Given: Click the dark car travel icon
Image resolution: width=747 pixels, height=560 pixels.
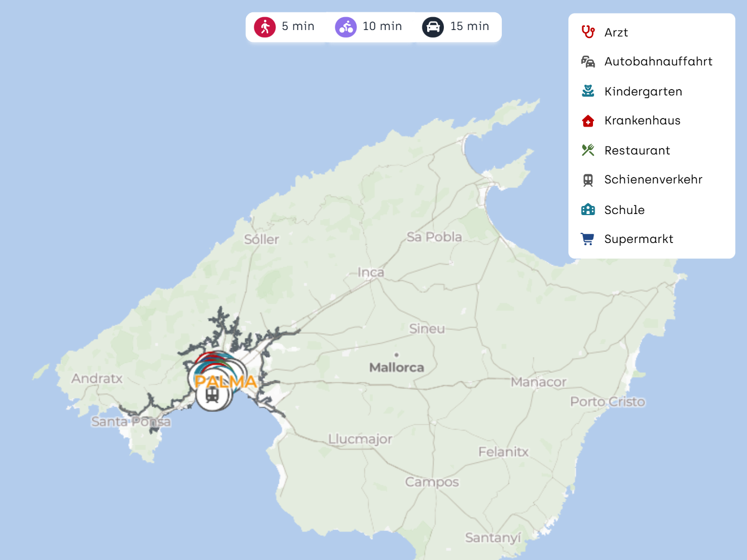Looking at the screenshot, I should pos(433,27).
